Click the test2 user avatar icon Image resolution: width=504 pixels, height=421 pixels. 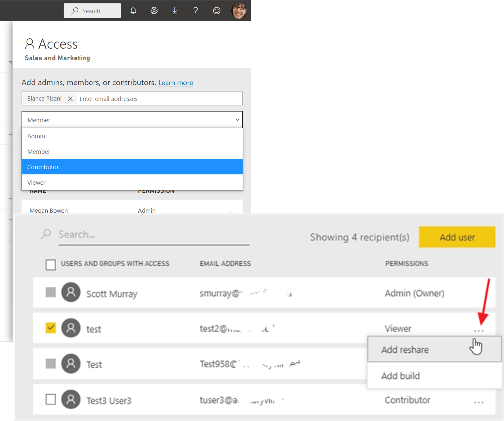click(x=71, y=328)
